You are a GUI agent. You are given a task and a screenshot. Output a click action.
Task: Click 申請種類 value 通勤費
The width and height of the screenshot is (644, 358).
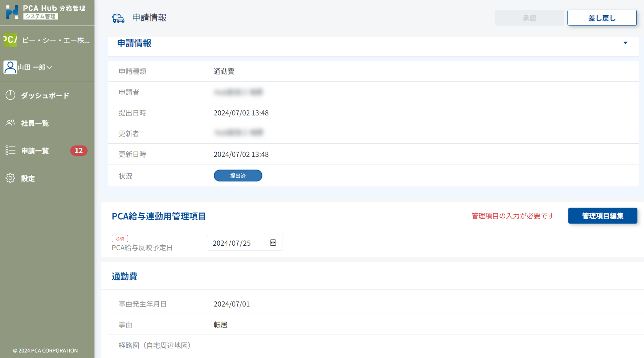click(x=224, y=71)
